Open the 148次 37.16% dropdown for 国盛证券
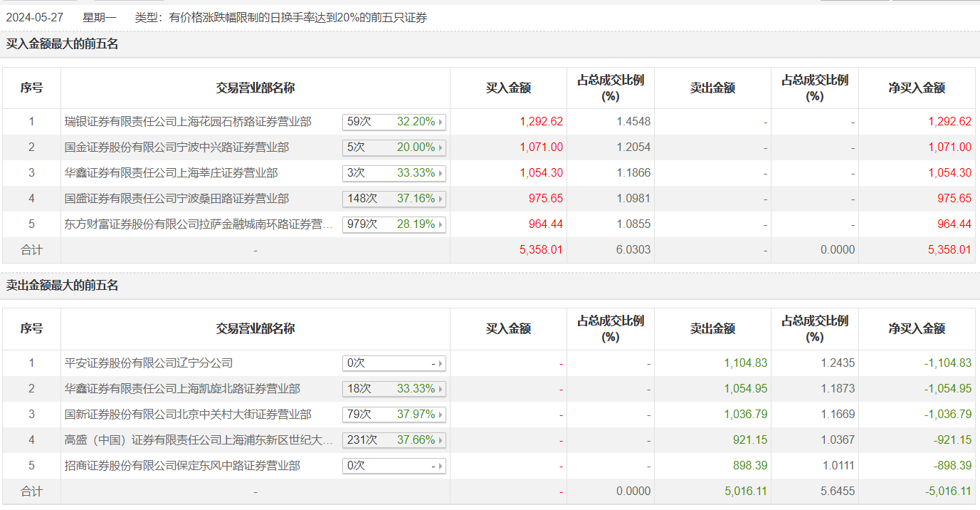Image resolution: width=980 pixels, height=510 pixels. (x=394, y=199)
